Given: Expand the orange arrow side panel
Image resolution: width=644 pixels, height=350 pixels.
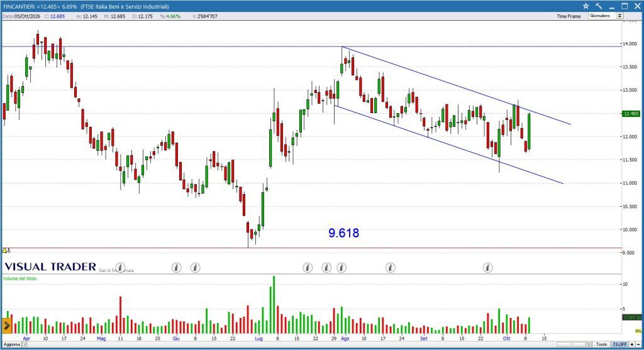Looking at the screenshot, I should click(6, 325).
